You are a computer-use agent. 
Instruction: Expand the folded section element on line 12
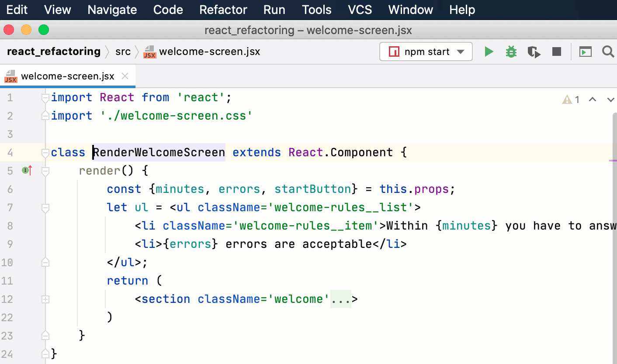click(x=45, y=299)
